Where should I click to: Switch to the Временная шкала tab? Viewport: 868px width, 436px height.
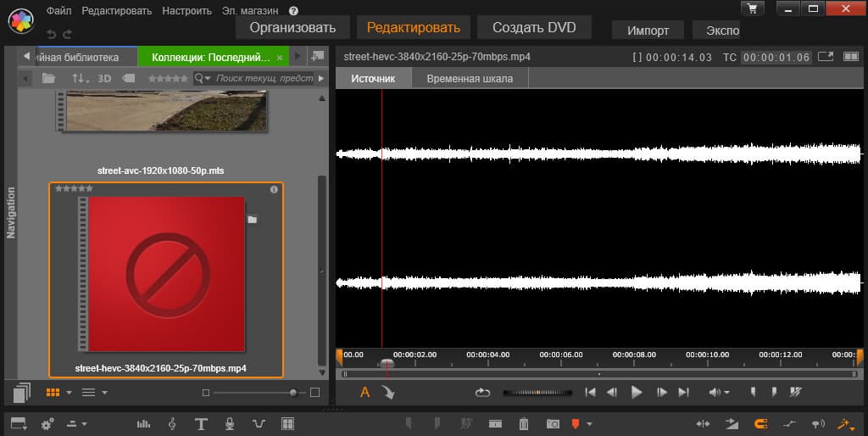coord(469,78)
